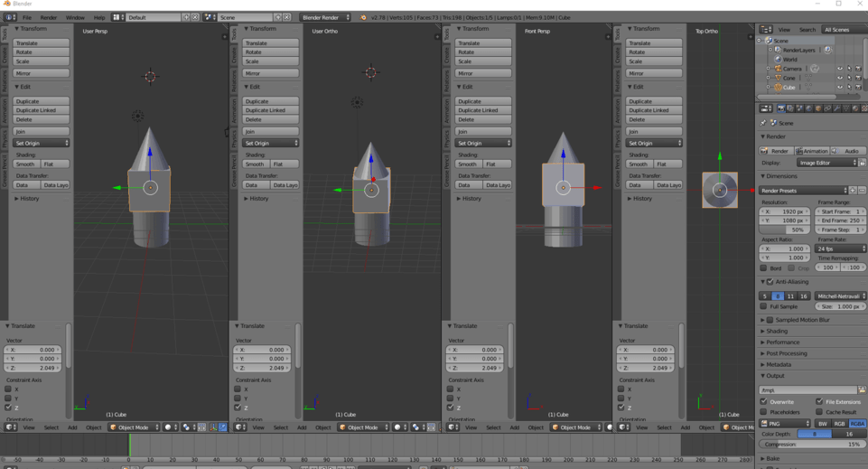Screen dimensions: 868x469
Task: Click the Cone object icon in outliner
Action: (779, 78)
